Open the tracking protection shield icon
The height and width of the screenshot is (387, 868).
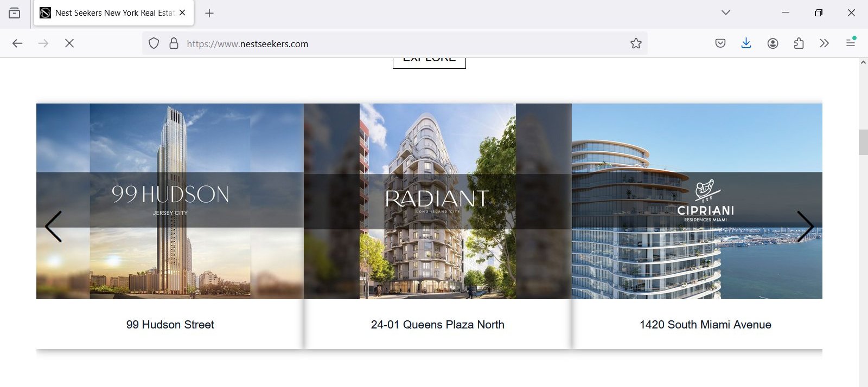point(154,43)
